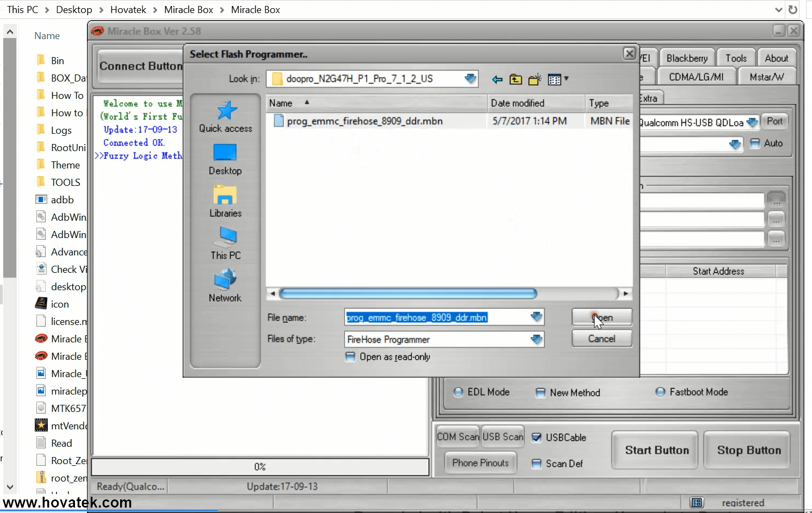Open the CDMA/LG/MI tab
Screen dimensions: 812x513
point(696,77)
